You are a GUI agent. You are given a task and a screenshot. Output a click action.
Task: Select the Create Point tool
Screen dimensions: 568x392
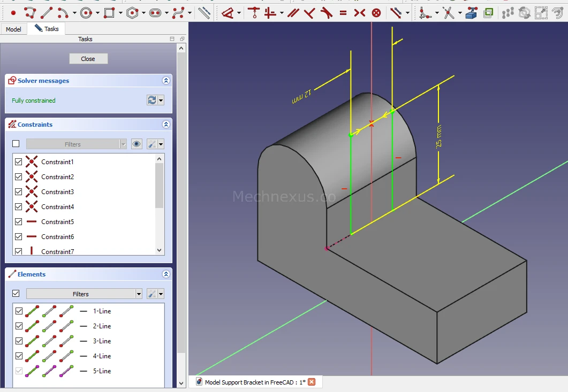point(13,12)
